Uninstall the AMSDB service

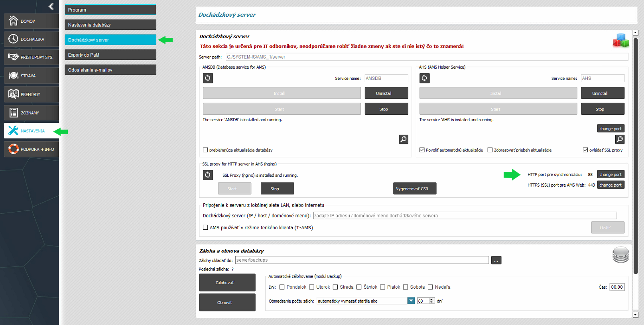(386, 93)
